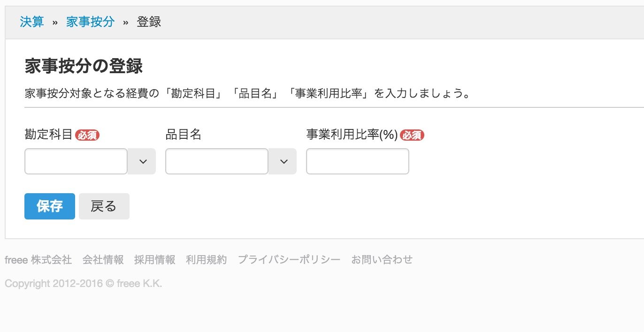Open the 会社情報 footer link
This screenshot has height=332, width=644.
click(103, 260)
